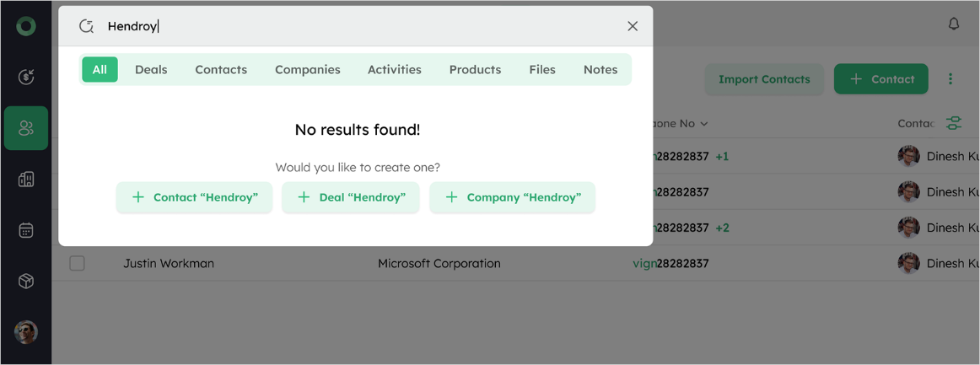The height and width of the screenshot is (365, 980).
Task: Open the Companies building icon in the sidebar
Action: [x=26, y=179]
